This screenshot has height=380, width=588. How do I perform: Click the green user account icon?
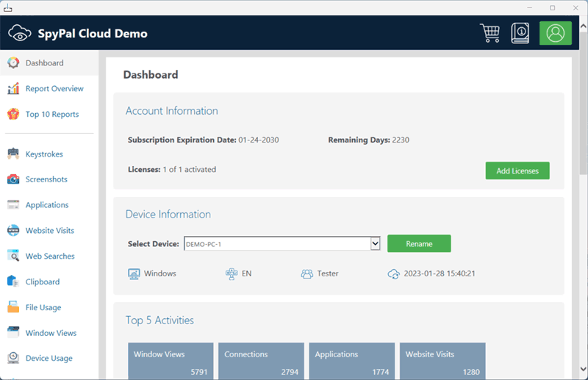(x=555, y=33)
